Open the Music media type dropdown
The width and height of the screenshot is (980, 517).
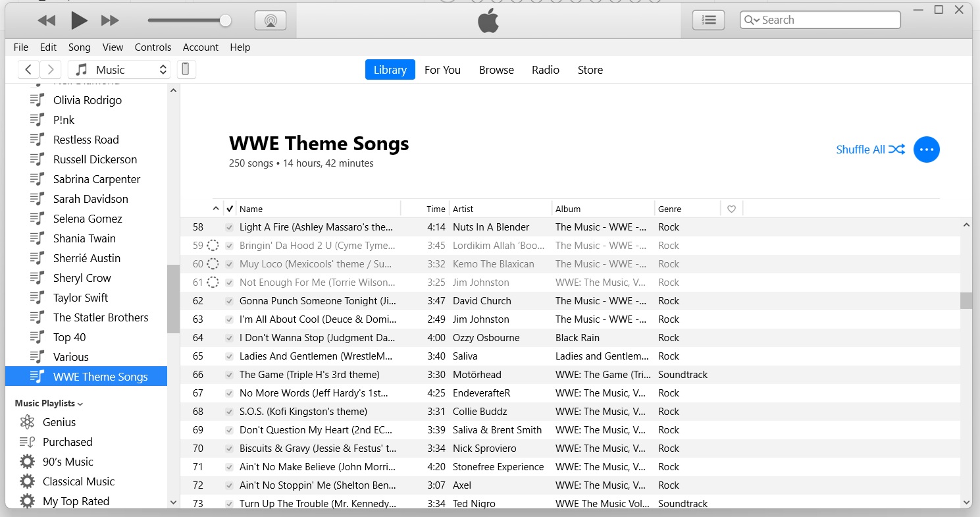tap(119, 69)
